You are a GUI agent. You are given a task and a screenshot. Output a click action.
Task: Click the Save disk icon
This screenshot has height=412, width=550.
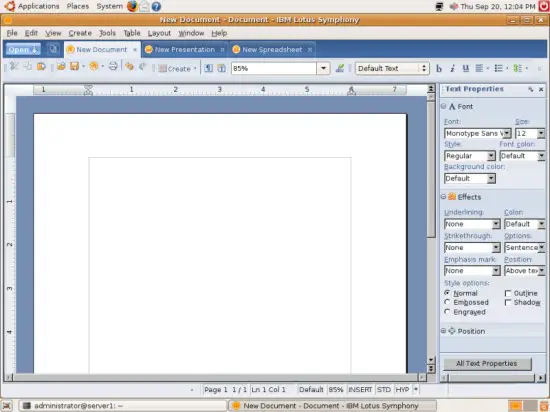(x=74, y=66)
